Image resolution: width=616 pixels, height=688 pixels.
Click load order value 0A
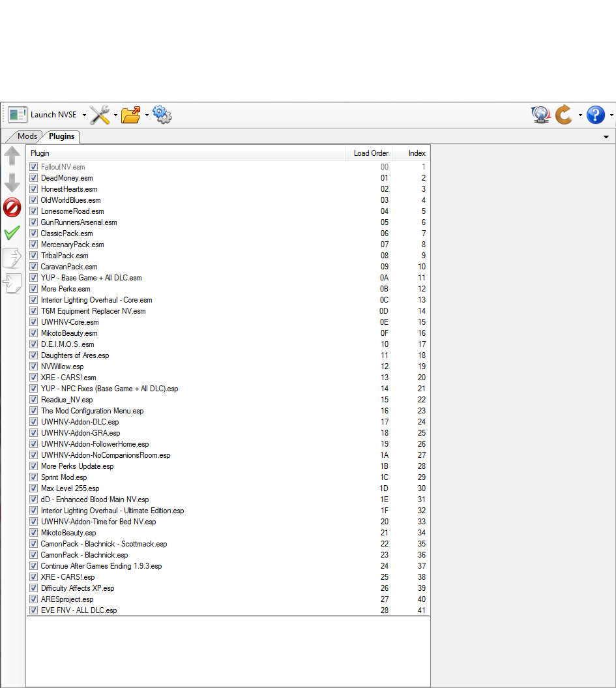click(x=384, y=278)
